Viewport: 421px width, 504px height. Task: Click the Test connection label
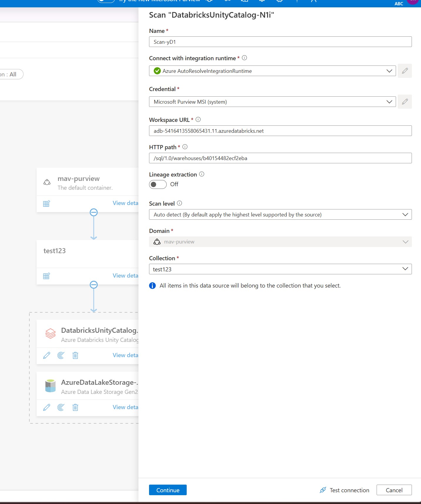tap(350, 490)
